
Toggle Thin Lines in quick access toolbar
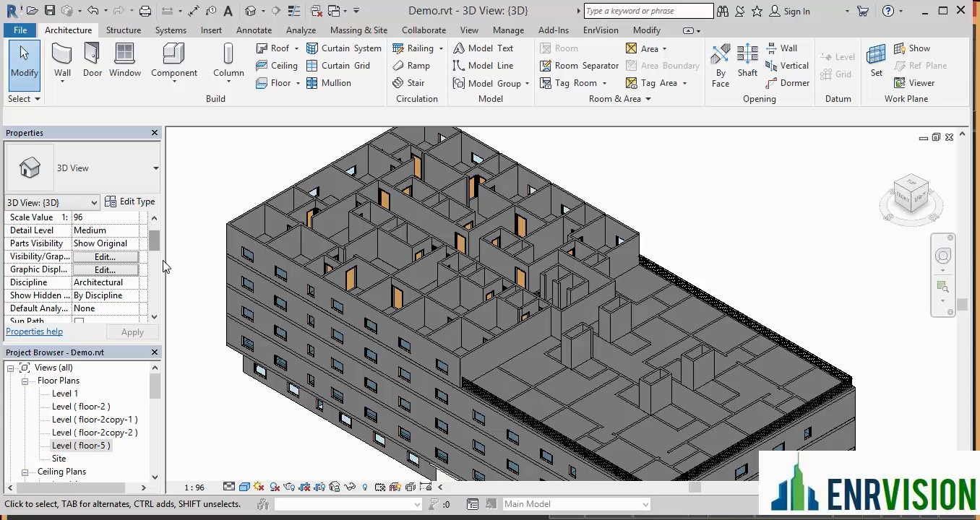coord(294,11)
